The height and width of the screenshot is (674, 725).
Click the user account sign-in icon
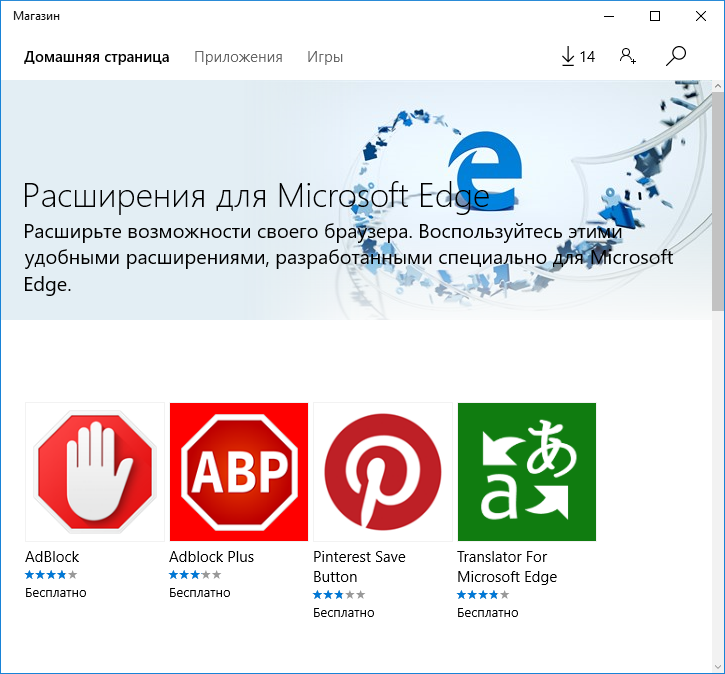(x=628, y=57)
